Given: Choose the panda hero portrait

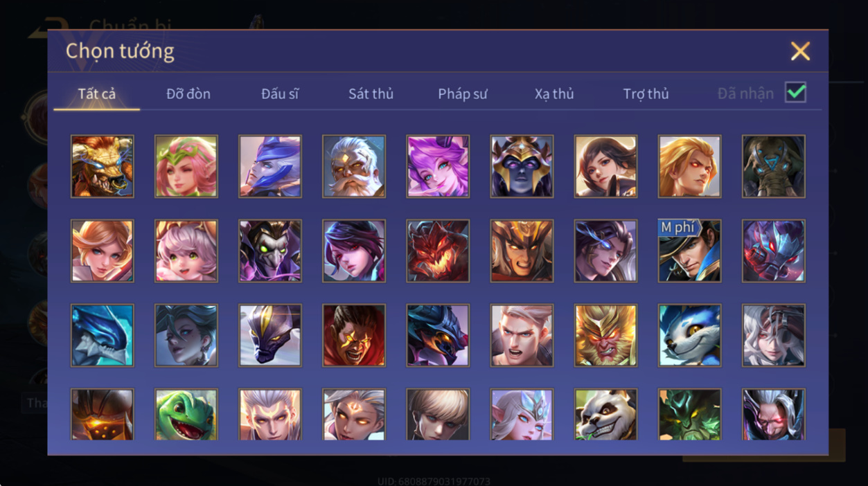Looking at the screenshot, I should [x=605, y=414].
